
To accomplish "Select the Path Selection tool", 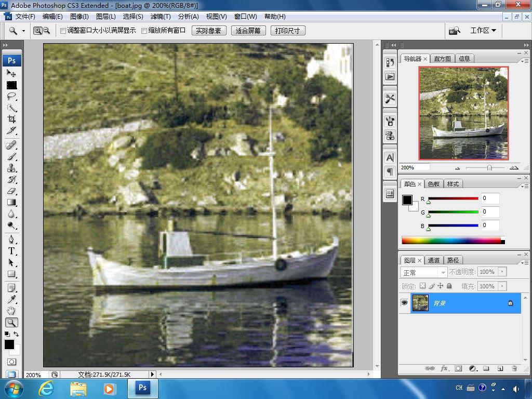I will click(x=11, y=262).
